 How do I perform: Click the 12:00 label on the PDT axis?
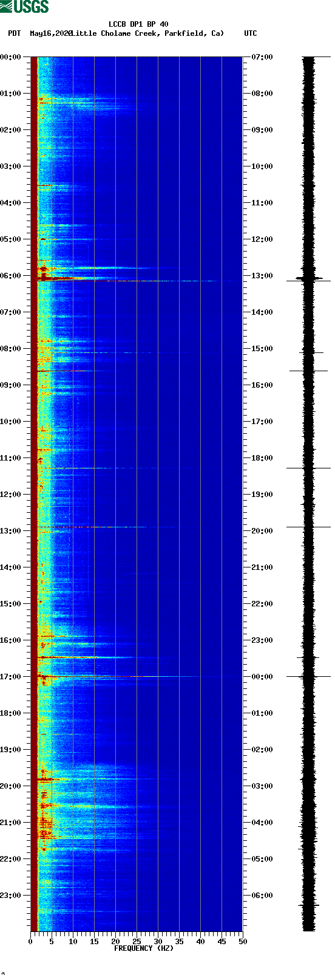[x=11, y=495]
